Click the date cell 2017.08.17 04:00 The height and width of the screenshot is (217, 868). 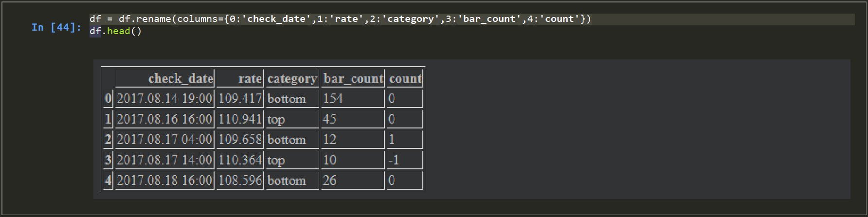(165, 140)
